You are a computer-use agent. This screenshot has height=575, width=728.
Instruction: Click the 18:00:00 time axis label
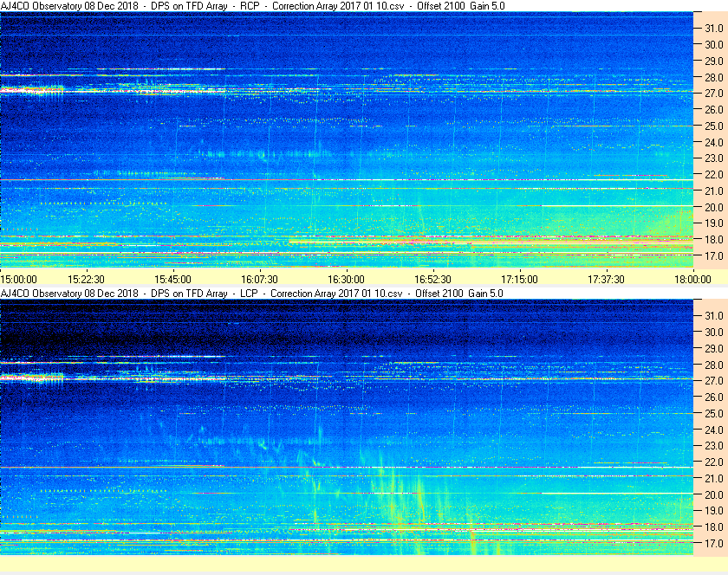point(692,280)
